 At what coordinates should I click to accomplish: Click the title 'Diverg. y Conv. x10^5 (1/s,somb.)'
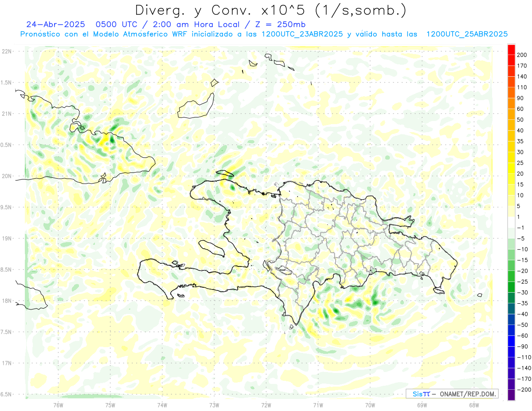point(270,10)
